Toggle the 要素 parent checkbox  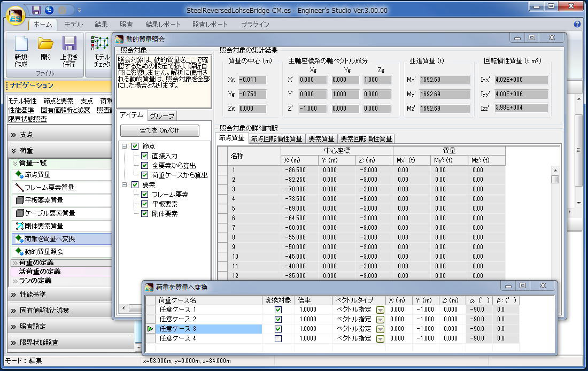(x=135, y=184)
